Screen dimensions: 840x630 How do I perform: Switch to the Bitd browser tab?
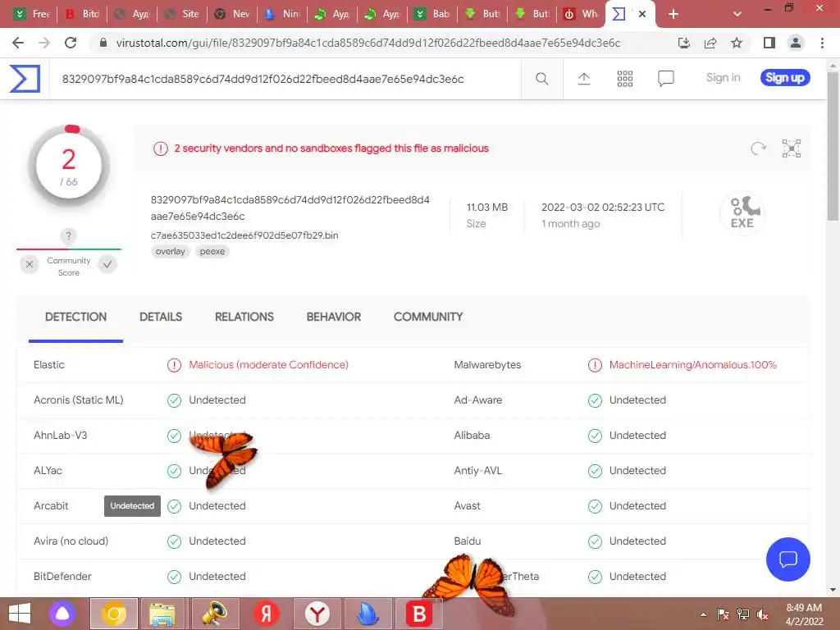[x=83, y=14]
